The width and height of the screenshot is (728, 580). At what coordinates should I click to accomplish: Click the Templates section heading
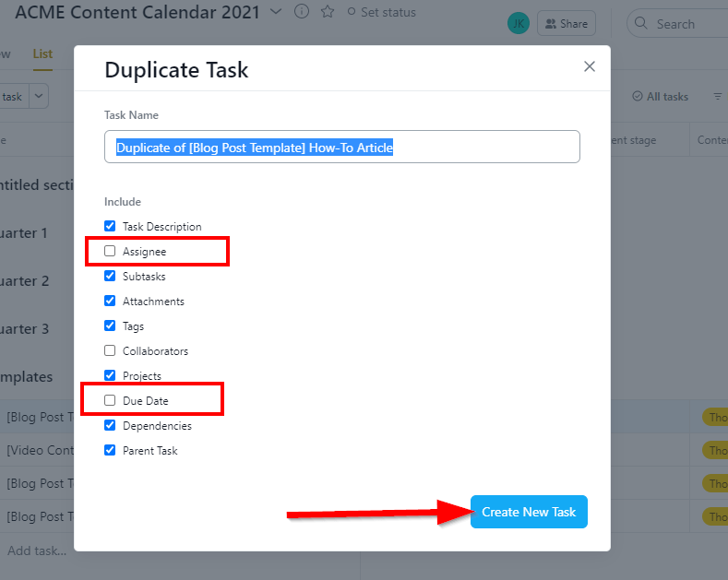[26, 377]
